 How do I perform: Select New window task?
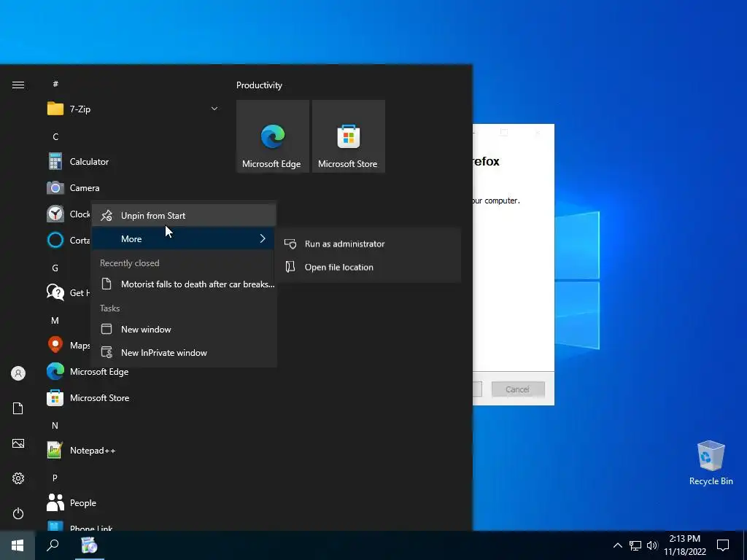pos(184,330)
